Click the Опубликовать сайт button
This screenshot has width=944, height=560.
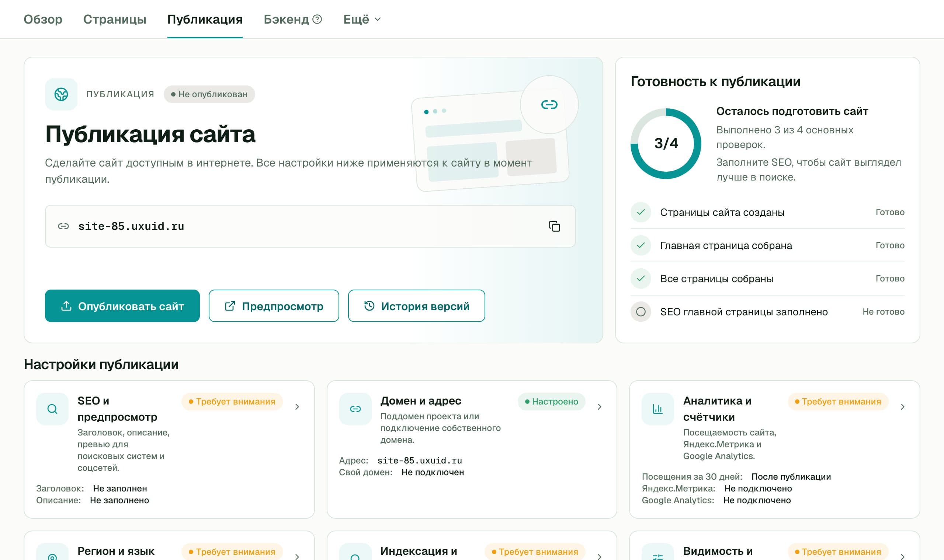pyautogui.click(x=122, y=306)
